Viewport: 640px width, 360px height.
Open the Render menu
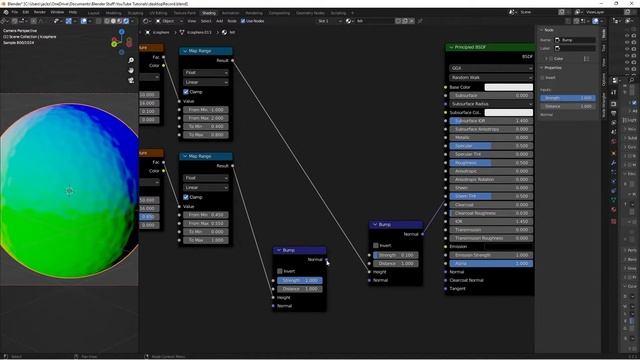click(40, 12)
